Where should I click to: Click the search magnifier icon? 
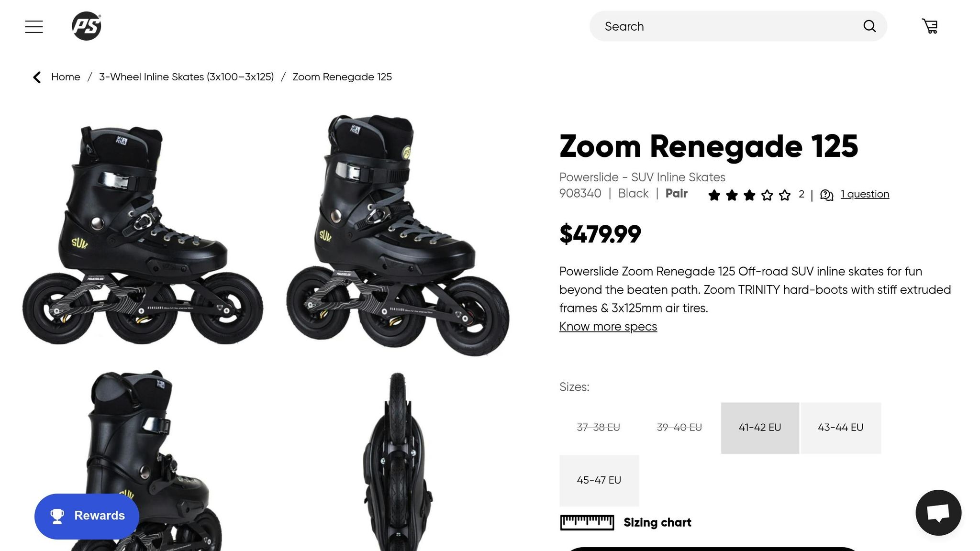[869, 26]
